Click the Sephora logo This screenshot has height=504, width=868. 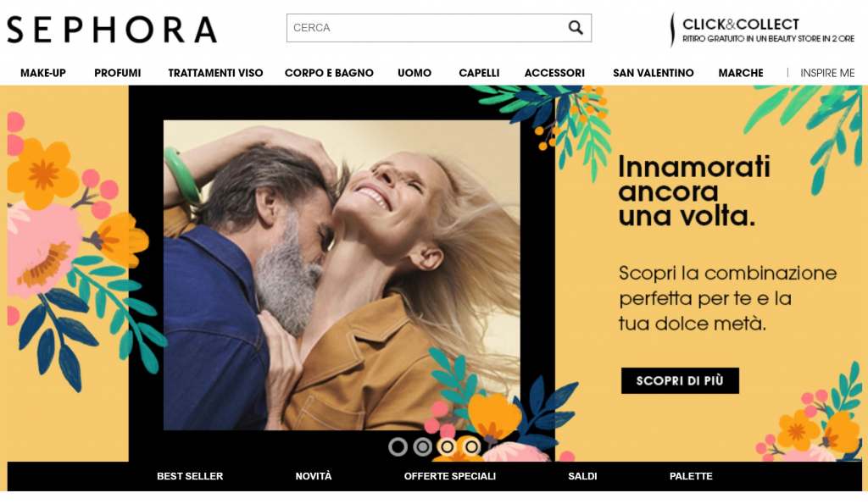tap(112, 30)
